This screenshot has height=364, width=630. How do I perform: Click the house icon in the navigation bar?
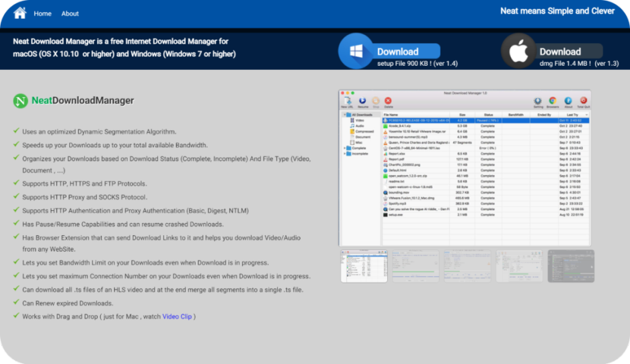coord(19,13)
